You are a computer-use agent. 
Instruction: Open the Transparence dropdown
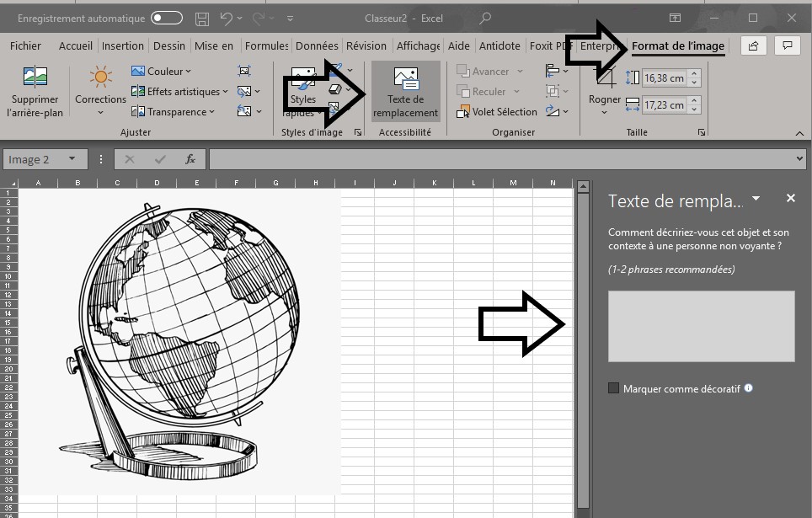pyautogui.click(x=173, y=112)
